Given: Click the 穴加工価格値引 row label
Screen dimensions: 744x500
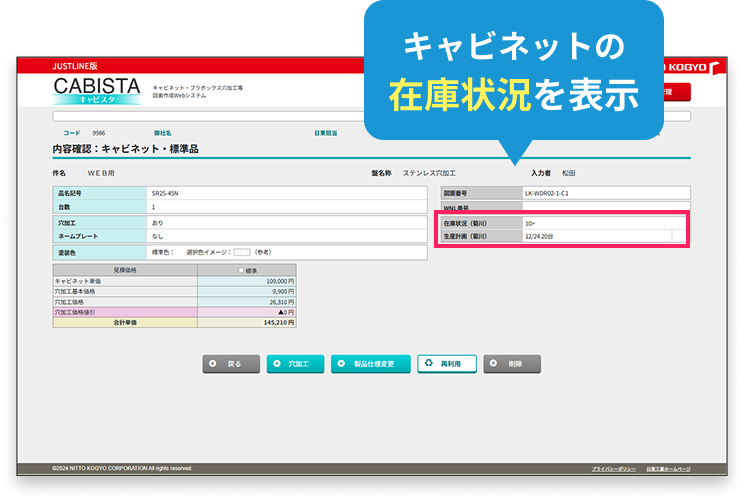Looking at the screenshot, I should click(x=74, y=313).
